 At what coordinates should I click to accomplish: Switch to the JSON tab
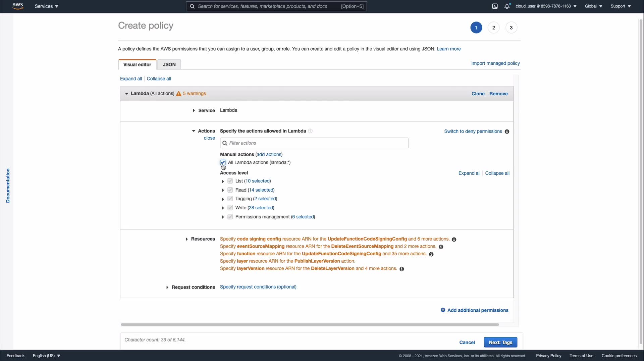pyautogui.click(x=169, y=64)
